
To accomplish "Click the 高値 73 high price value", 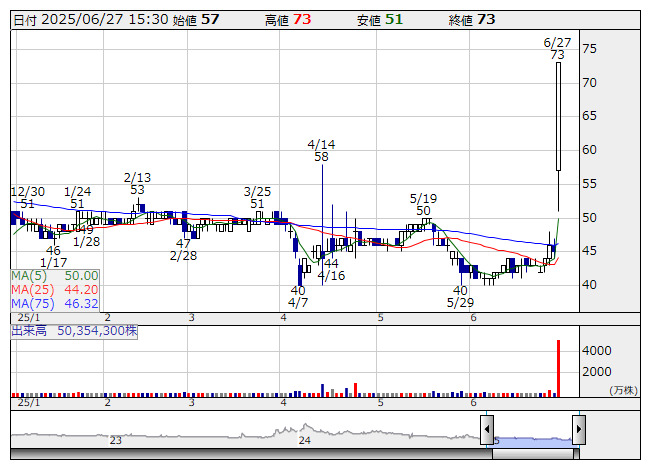I will 288,20.
